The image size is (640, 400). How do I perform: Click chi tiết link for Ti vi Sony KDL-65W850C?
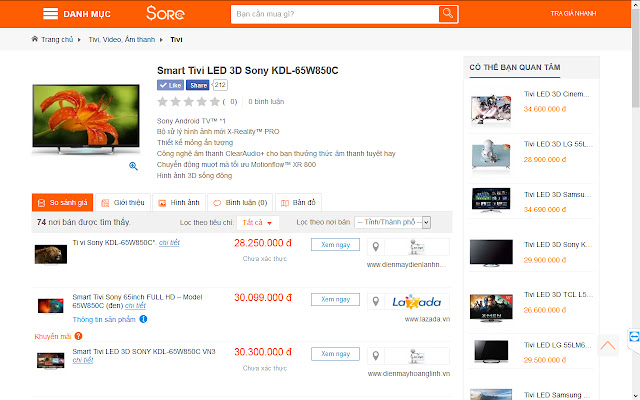click(x=169, y=242)
